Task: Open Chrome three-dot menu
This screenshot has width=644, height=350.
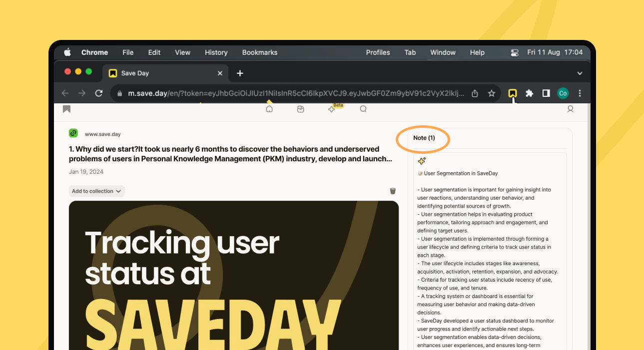Action: [580, 93]
